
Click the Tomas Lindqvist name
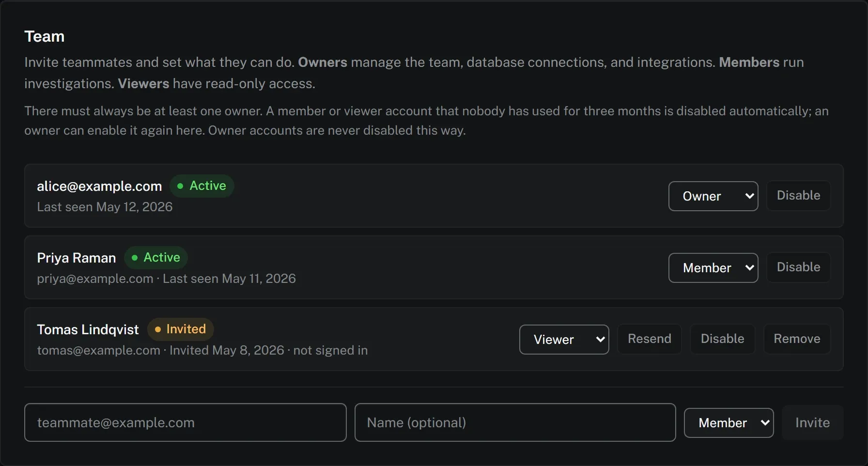[x=88, y=330]
